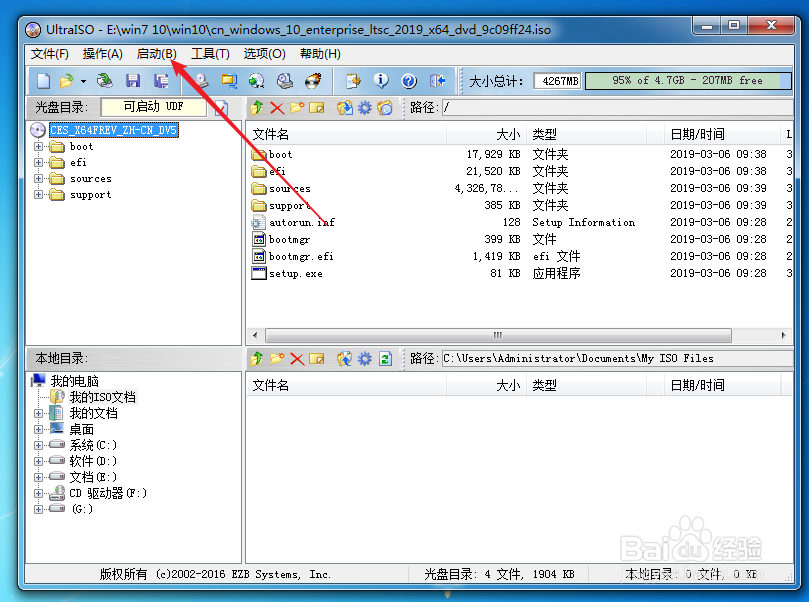Click the Exit door toolbar icon
This screenshot has width=809, height=602.
point(437,81)
